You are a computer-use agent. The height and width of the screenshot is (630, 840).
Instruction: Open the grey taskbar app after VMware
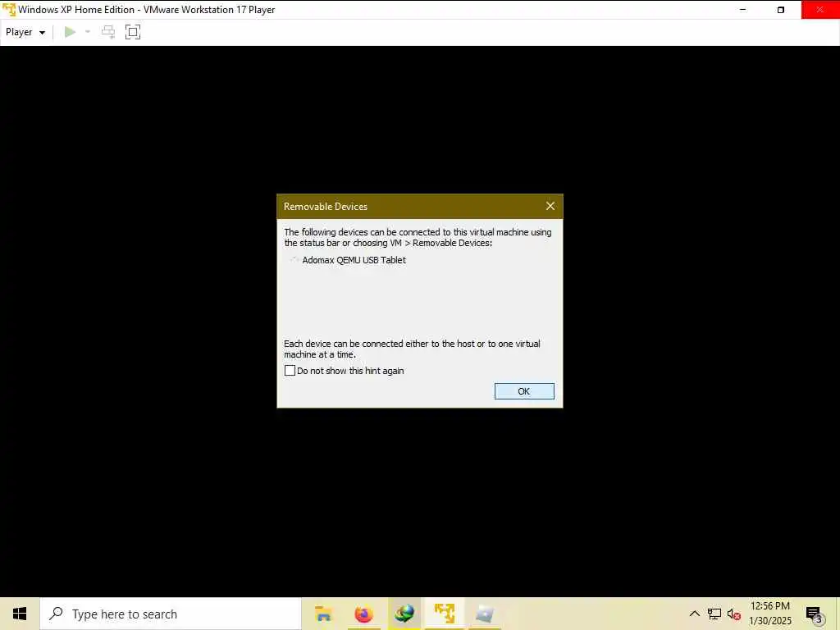pos(484,614)
